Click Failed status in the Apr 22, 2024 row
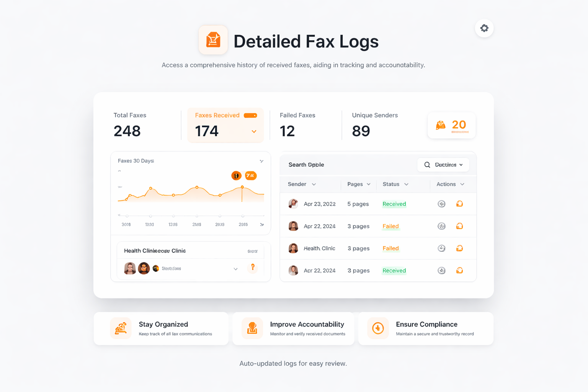 tap(390, 226)
